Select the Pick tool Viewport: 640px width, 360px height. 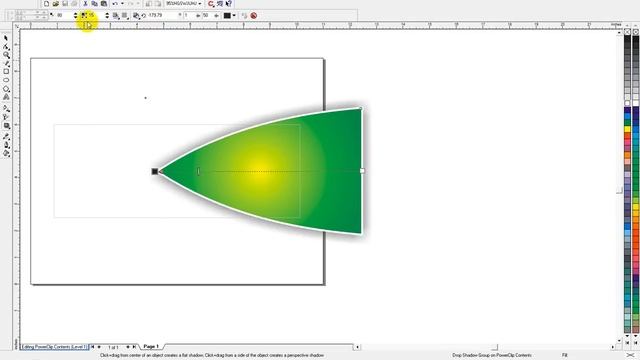(6, 38)
